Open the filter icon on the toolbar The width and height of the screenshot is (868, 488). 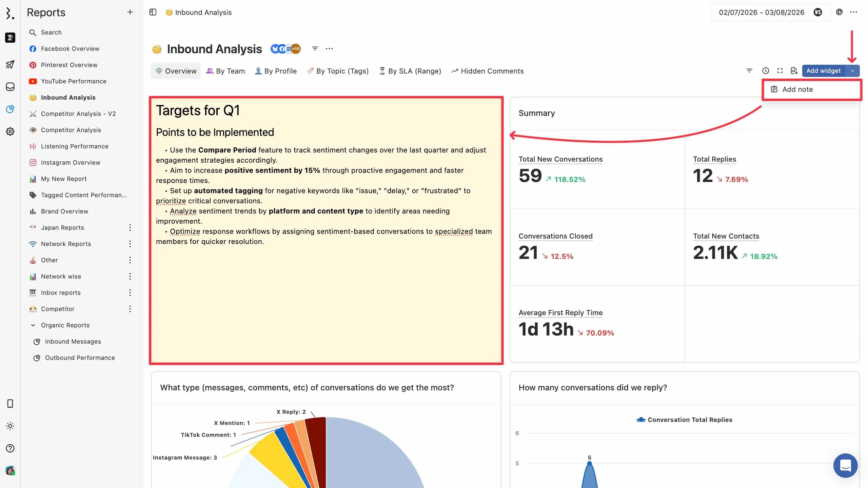click(x=749, y=71)
